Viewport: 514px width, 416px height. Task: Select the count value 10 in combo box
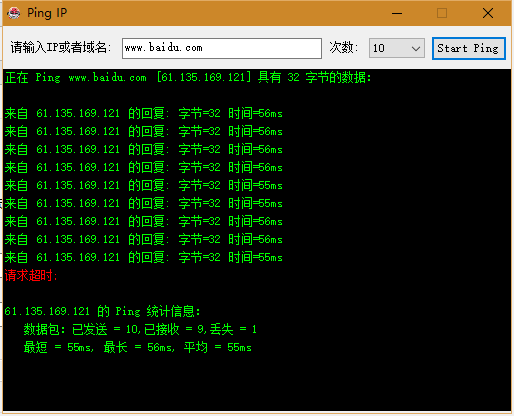(389, 49)
